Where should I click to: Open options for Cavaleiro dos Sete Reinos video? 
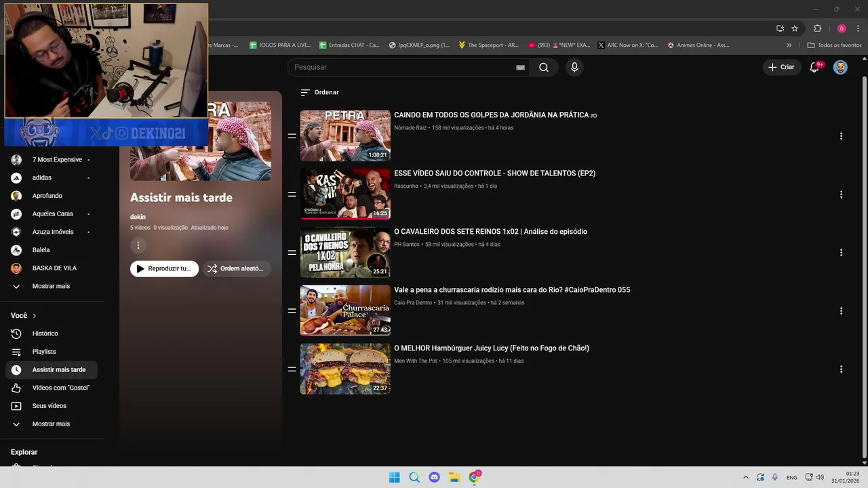click(x=841, y=253)
